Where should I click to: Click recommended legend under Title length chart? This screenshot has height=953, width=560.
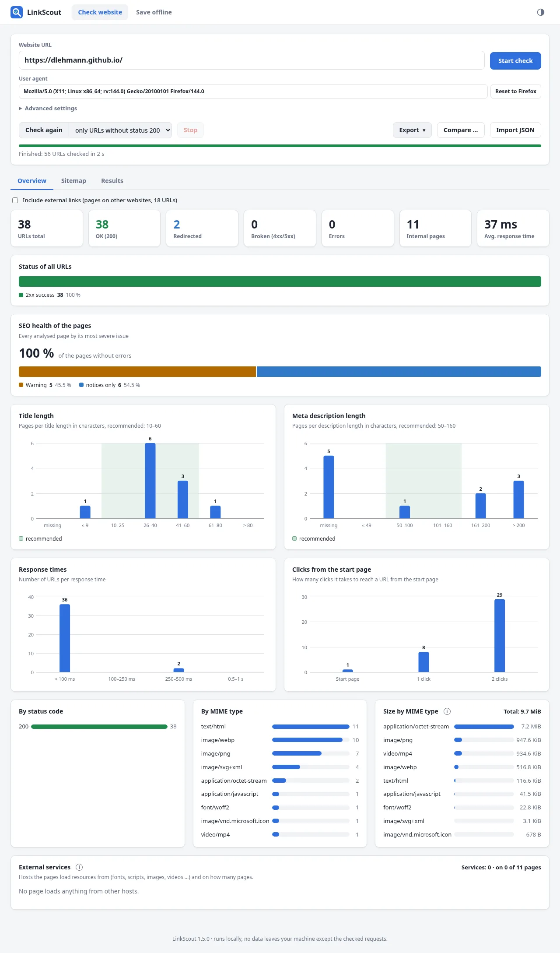[x=40, y=539]
